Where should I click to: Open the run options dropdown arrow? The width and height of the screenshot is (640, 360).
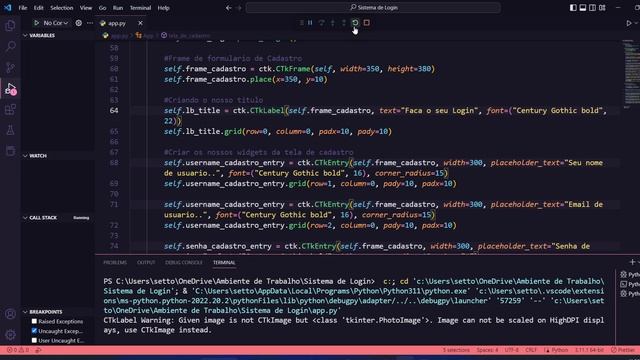click(636, 23)
